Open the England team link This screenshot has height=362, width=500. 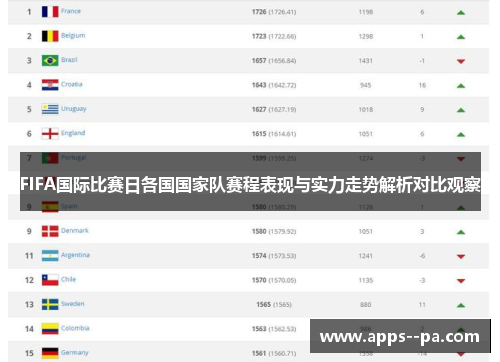[x=73, y=133]
